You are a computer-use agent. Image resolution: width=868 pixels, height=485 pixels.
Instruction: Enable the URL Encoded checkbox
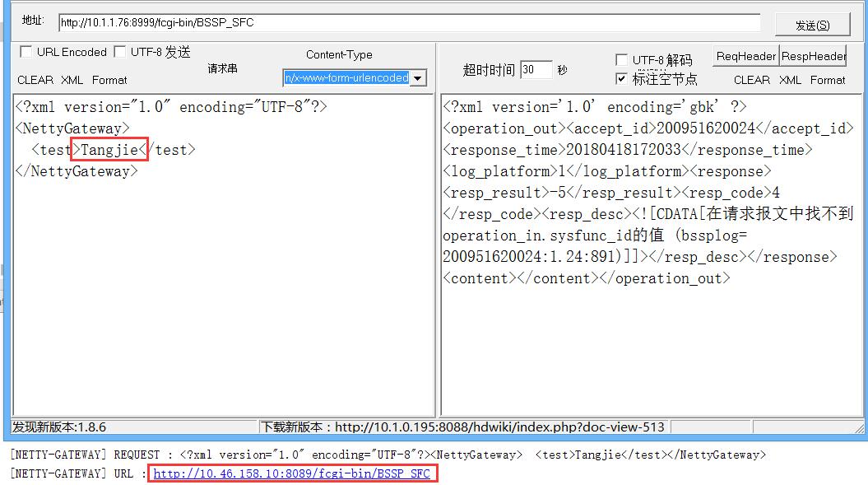[x=26, y=52]
